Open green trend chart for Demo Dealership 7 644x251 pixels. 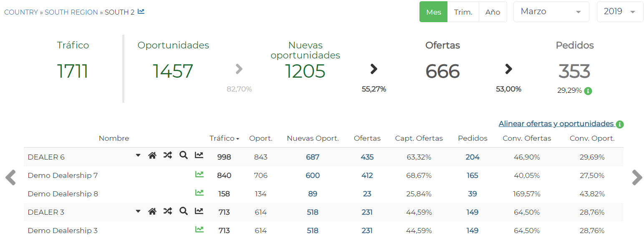click(200, 175)
